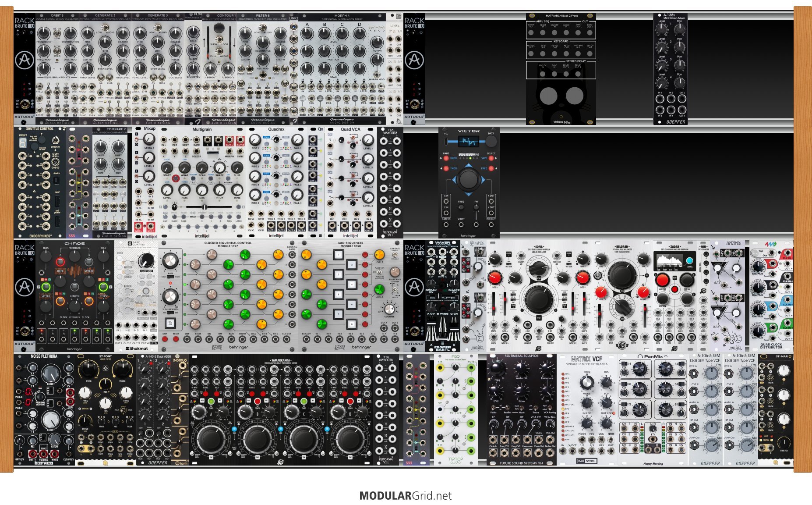Click the Victor module's center joystick
Viewport: 812px width, 505px height.
(469, 179)
